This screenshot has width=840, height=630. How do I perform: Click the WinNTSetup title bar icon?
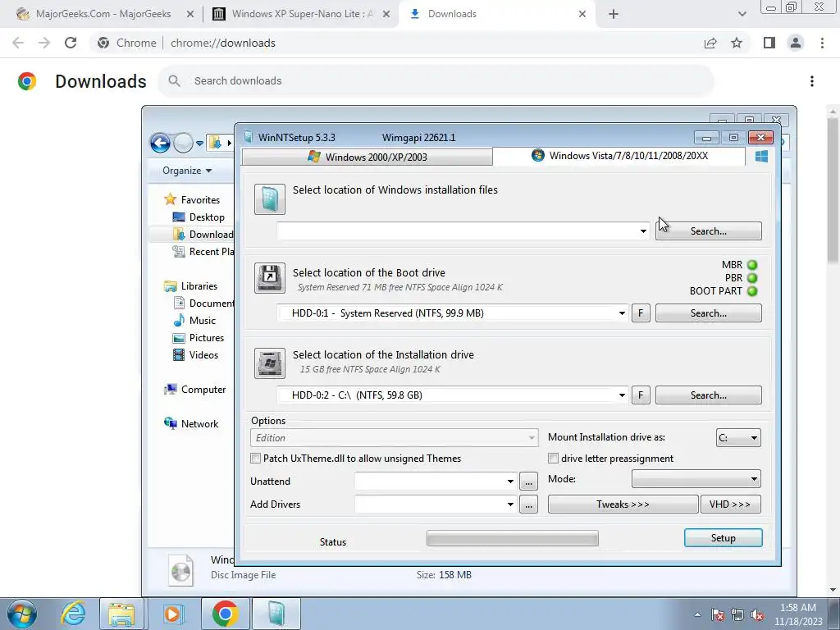coord(248,137)
